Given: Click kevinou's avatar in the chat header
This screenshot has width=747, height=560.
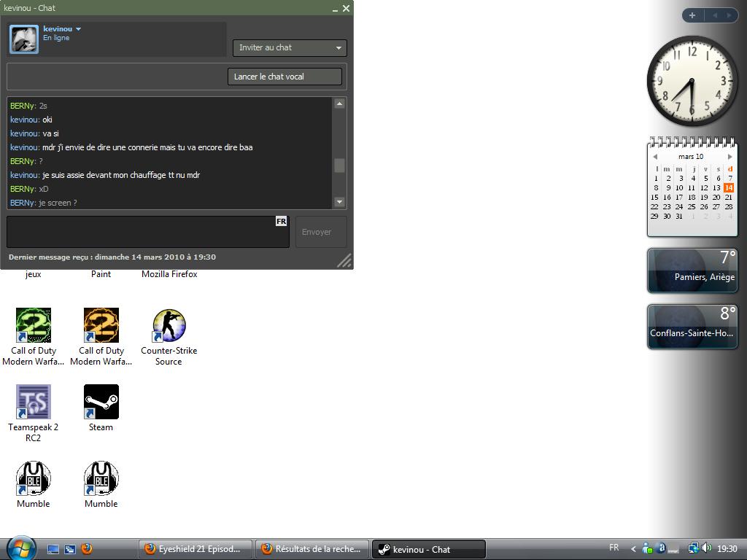Looking at the screenshot, I should tap(23, 39).
